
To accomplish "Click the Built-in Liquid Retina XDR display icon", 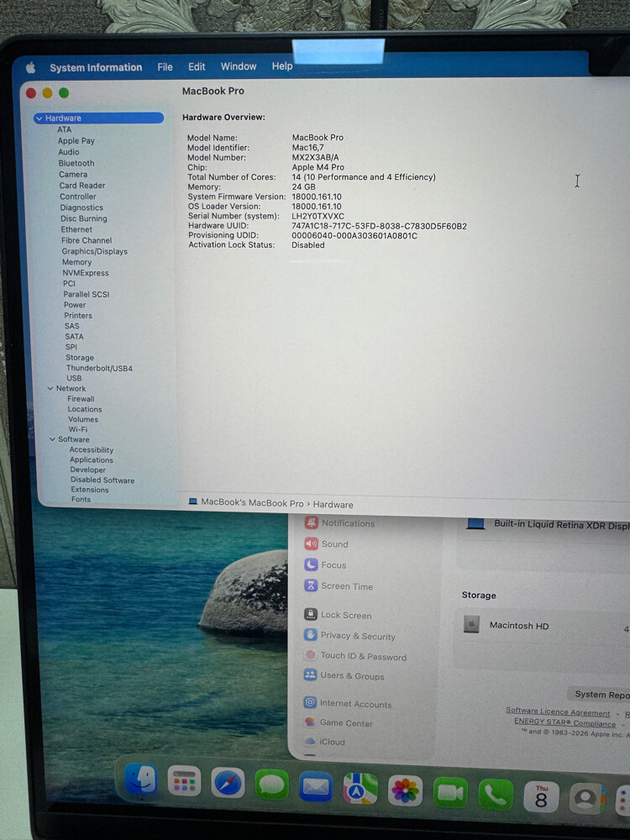I will (x=475, y=524).
